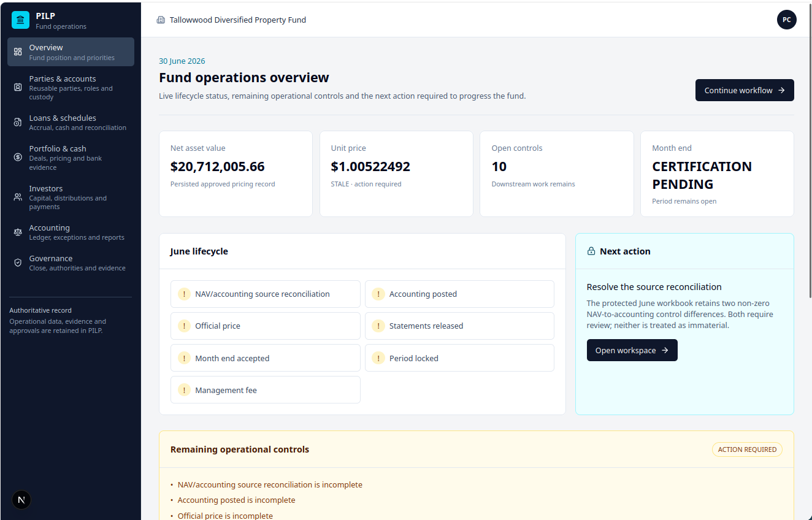Click the Remaining operational controls heading

[240, 449]
